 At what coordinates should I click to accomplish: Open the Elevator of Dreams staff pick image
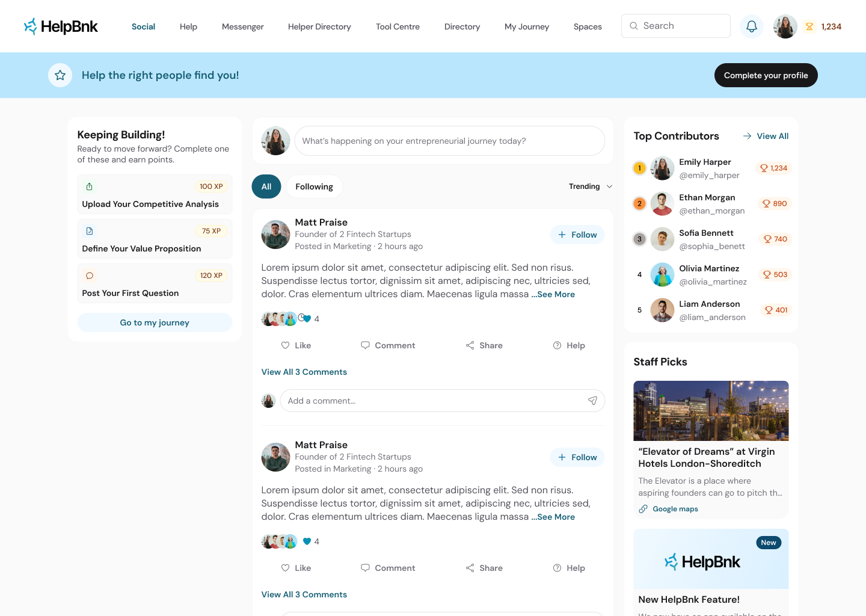point(711,411)
